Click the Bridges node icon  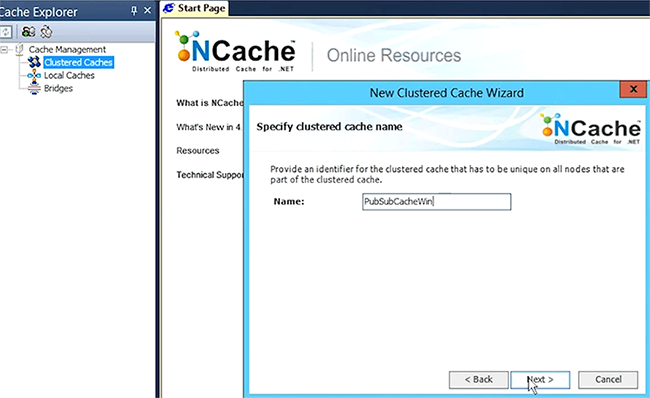point(34,88)
